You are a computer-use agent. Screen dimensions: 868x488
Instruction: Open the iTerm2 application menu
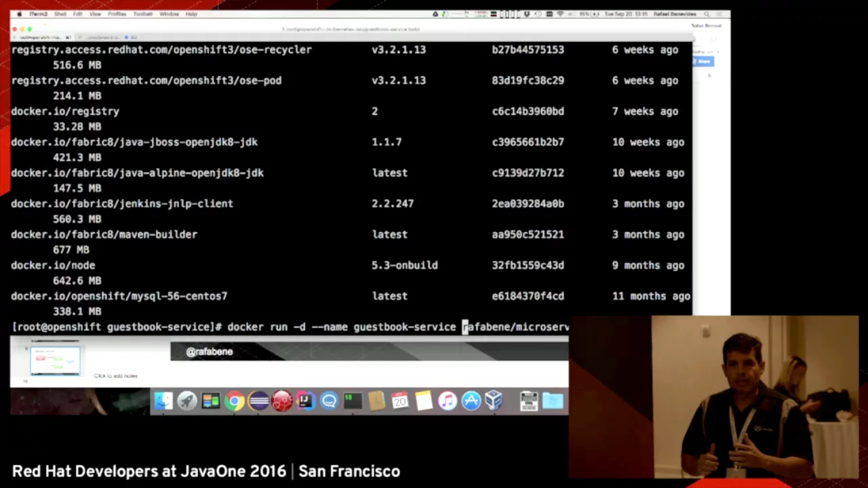click(38, 14)
